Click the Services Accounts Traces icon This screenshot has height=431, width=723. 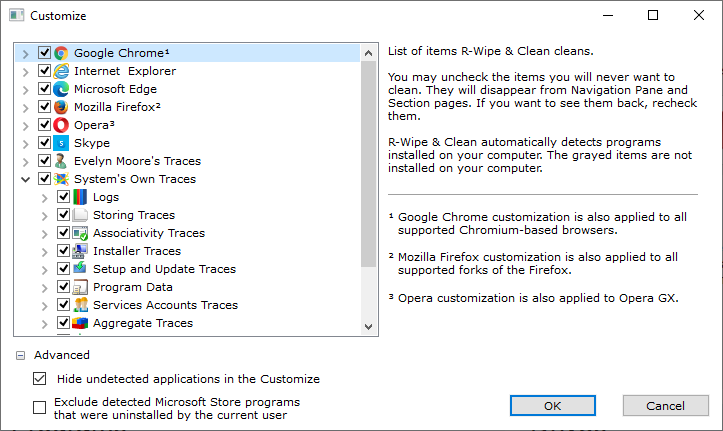point(80,305)
